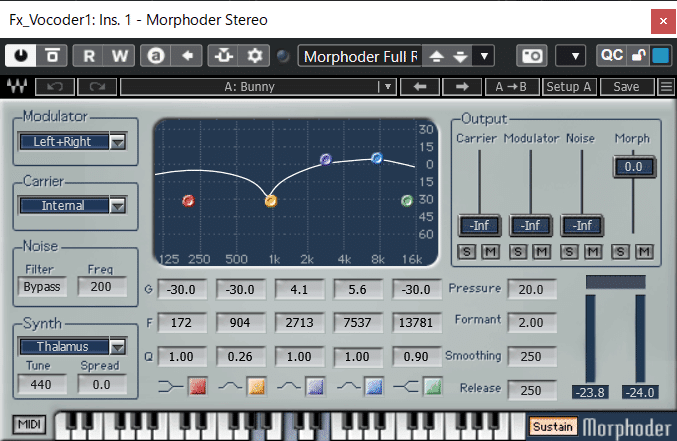The width and height of the screenshot is (677, 441).
Task: Click the Morphoder Full Reset preset name field
Action: click(x=360, y=56)
